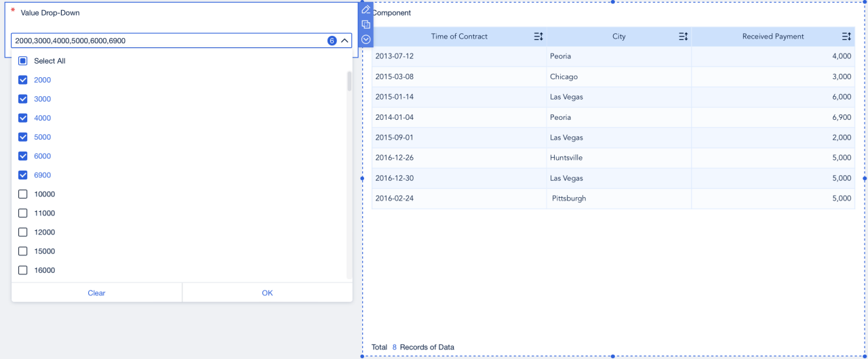Click the Huntsville city cell
The height and width of the screenshot is (359, 868).
point(619,158)
